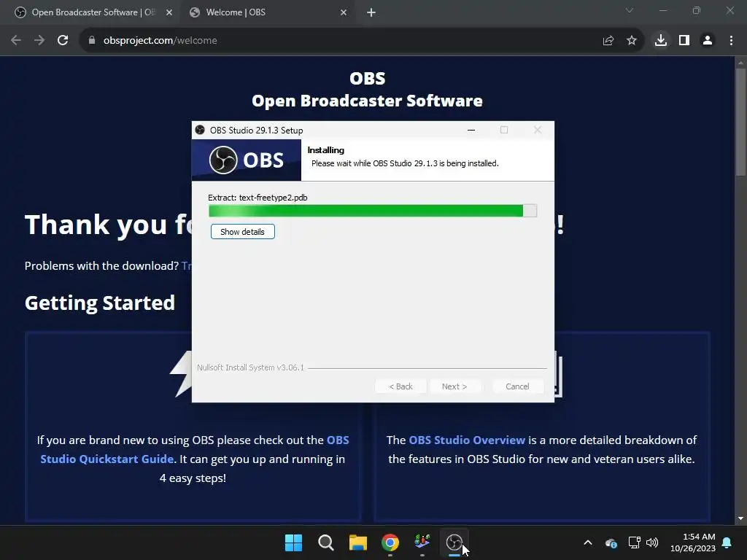747x560 pixels.
Task: Click the address bar URL
Action: pyautogui.click(x=160, y=41)
